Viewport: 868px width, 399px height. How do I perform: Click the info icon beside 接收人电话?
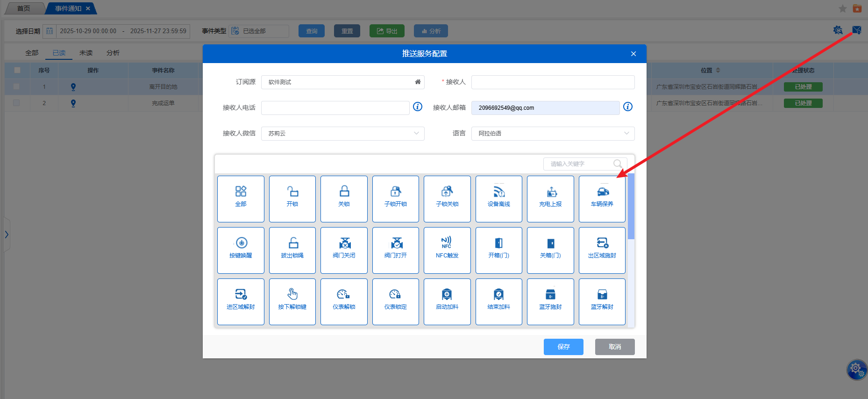coord(418,107)
